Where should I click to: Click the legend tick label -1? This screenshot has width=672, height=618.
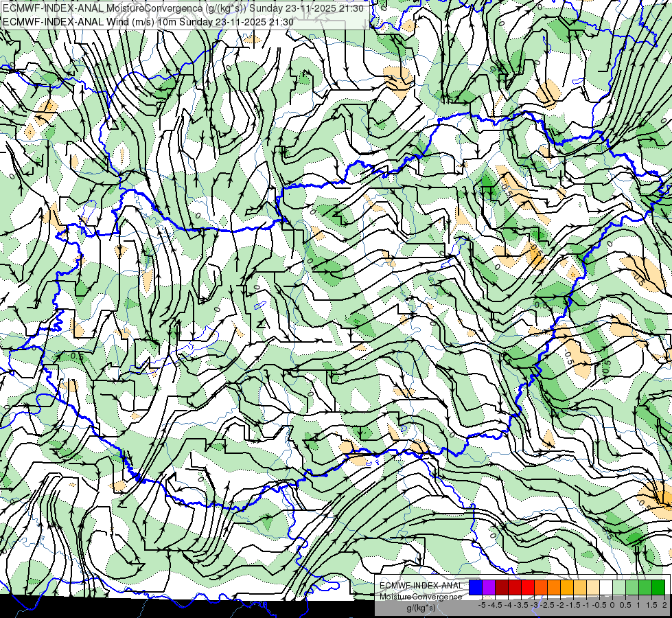[x=587, y=605]
